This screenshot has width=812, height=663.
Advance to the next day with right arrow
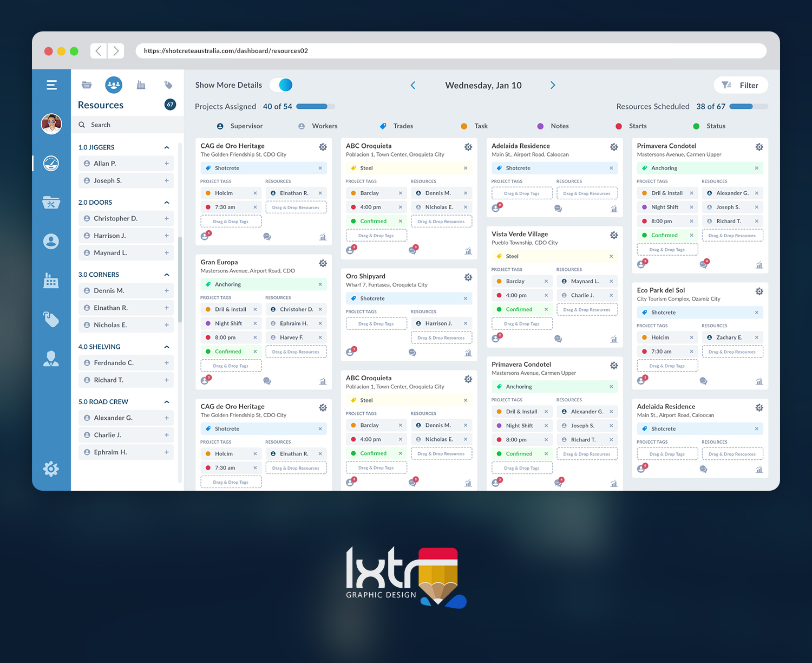553,85
